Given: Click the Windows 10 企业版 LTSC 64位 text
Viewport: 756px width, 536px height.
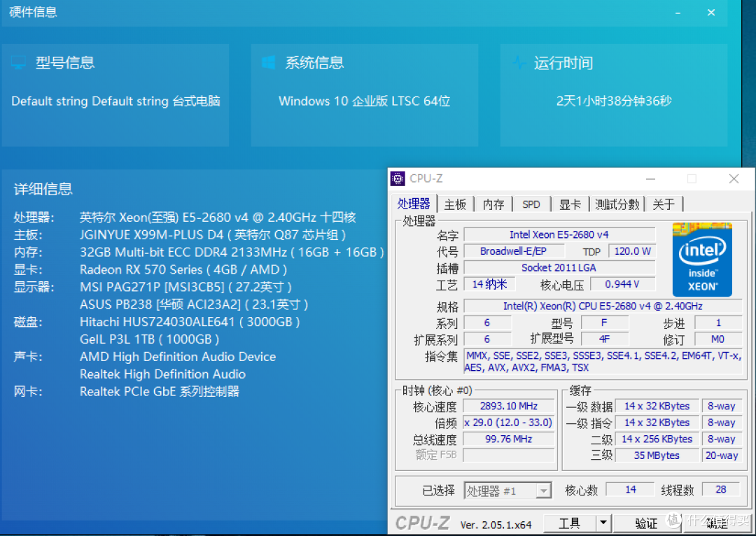Looking at the screenshot, I should coord(365,101).
